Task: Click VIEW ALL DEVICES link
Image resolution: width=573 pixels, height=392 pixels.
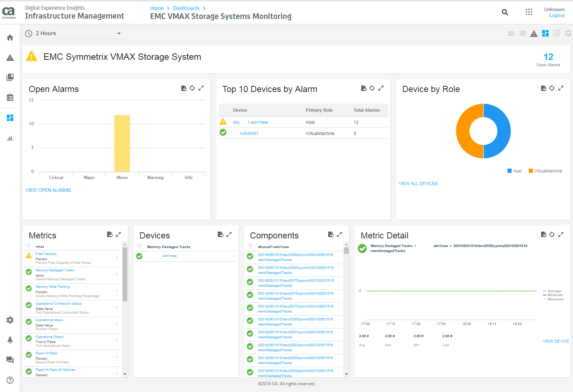Action: pyautogui.click(x=418, y=184)
